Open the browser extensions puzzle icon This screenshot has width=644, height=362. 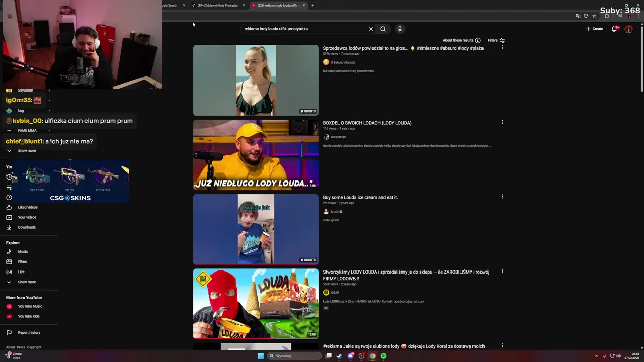pyautogui.click(x=606, y=16)
